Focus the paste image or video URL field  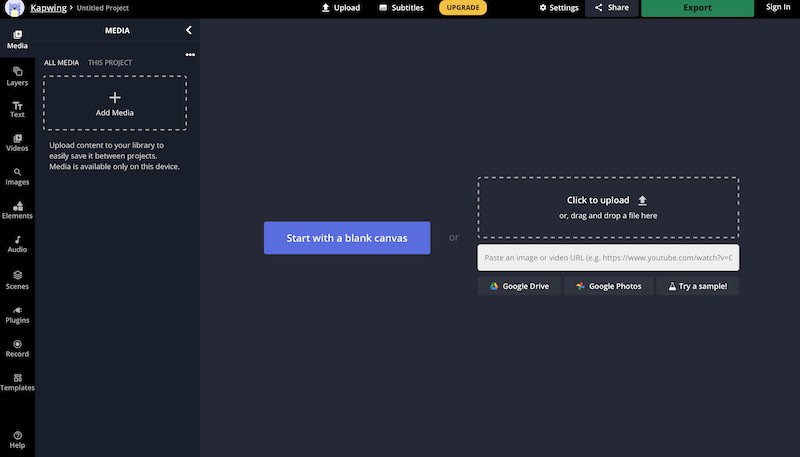coord(608,258)
